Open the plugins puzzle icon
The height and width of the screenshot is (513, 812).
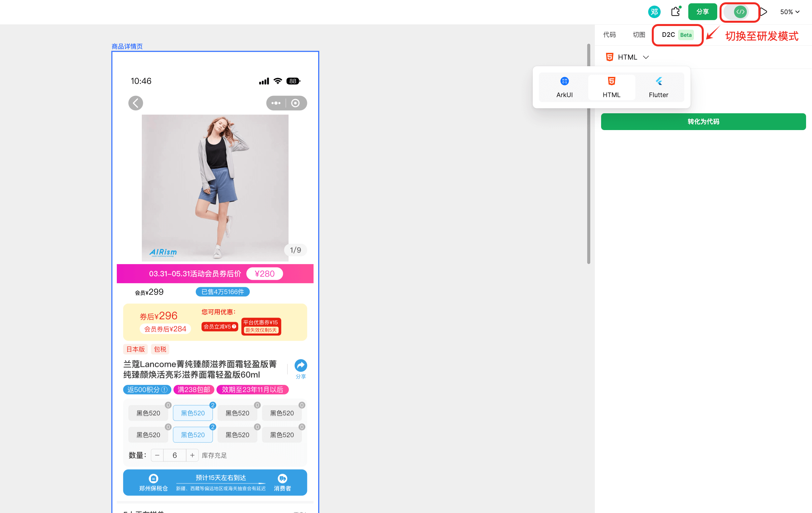click(x=676, y=12)
